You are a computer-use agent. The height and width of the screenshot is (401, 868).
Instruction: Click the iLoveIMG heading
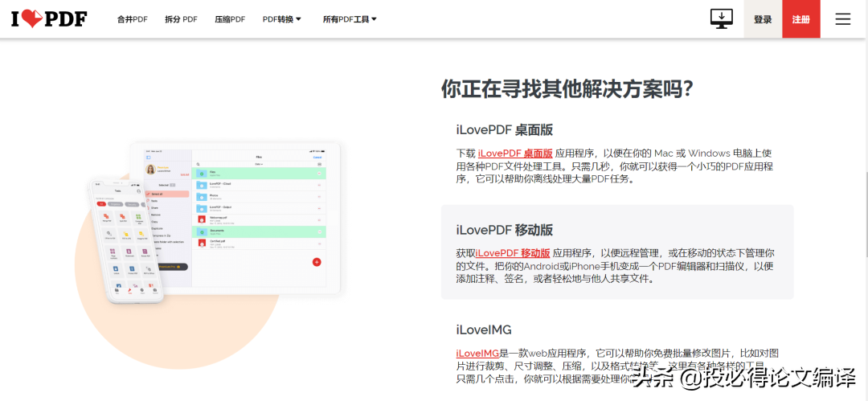484,330
